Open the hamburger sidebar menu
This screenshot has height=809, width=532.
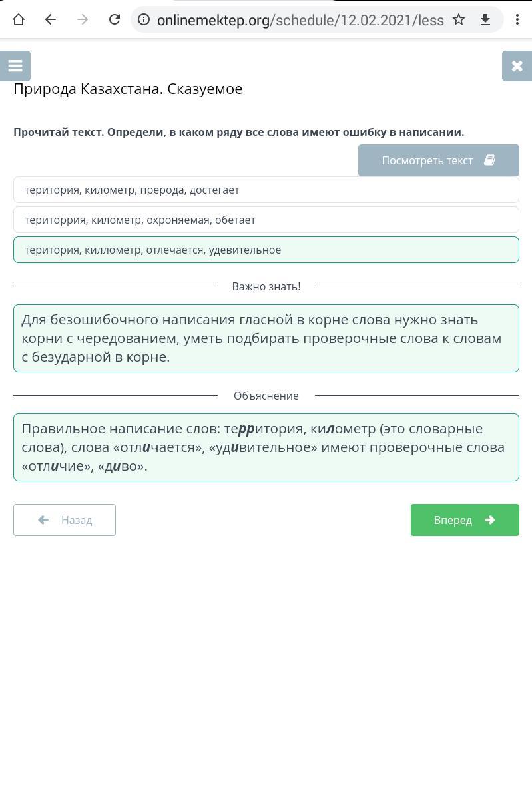pyautogui.click(x=15, y=66)
